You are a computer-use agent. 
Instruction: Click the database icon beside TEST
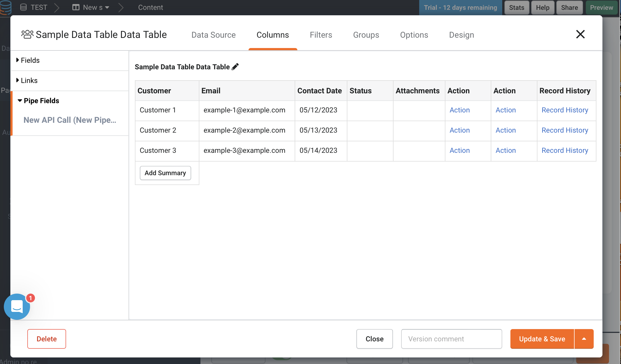pos(23,7)
